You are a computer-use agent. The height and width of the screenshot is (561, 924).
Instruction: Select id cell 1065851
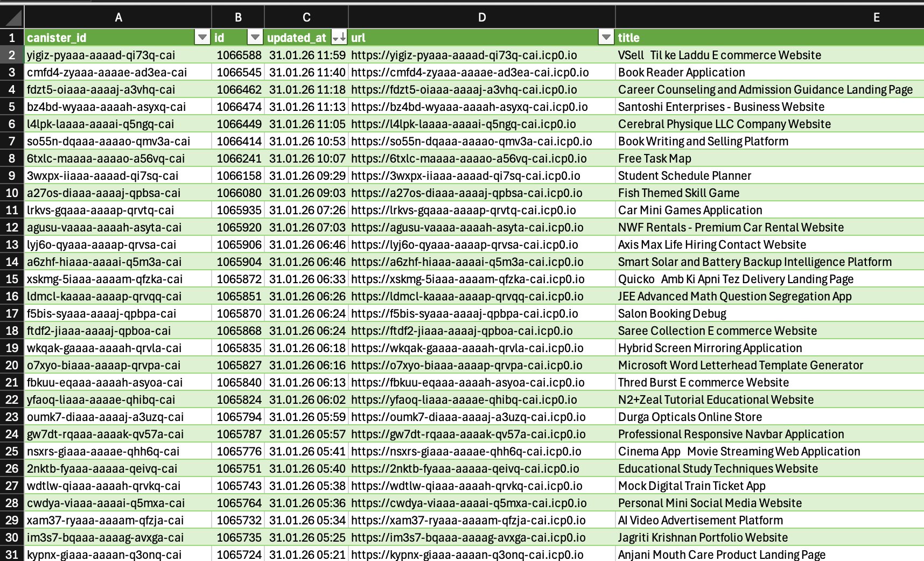click(238, 296)
